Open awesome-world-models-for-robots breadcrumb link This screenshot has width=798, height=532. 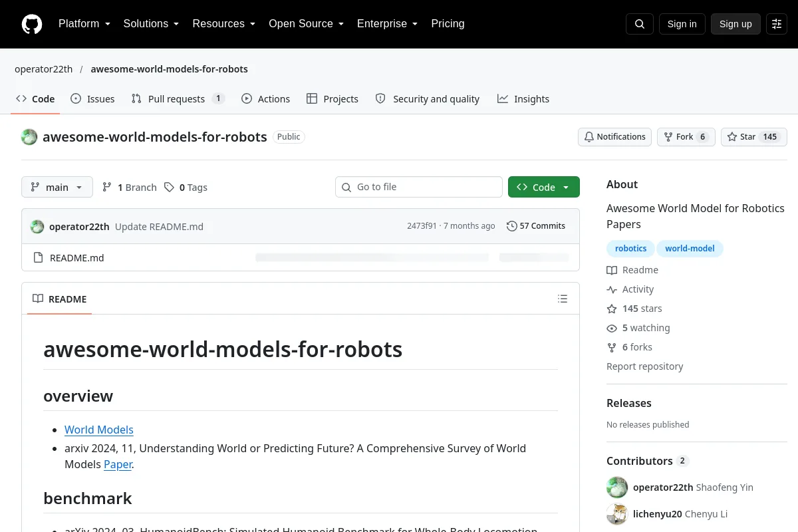click(169, 69)
